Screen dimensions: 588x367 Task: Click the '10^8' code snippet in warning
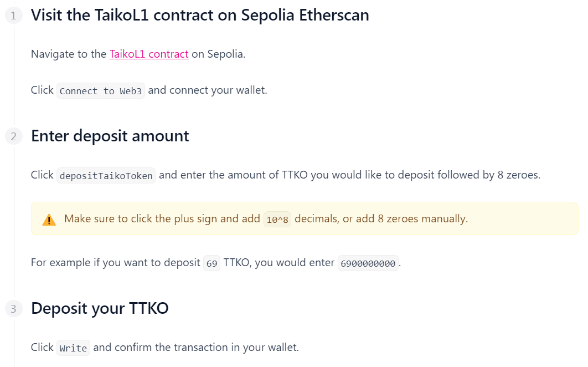pos(277,220)
